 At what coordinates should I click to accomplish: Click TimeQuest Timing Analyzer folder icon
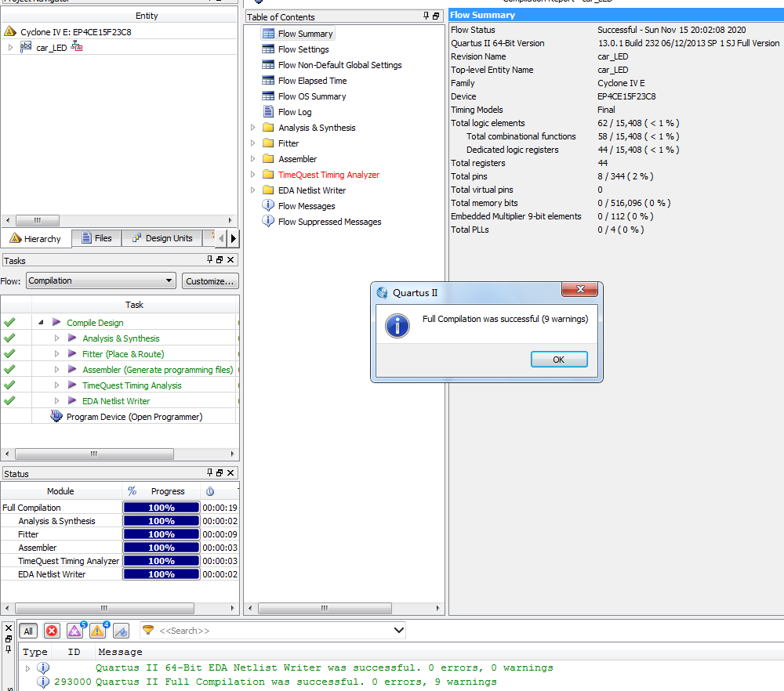(x=268, y=175)
